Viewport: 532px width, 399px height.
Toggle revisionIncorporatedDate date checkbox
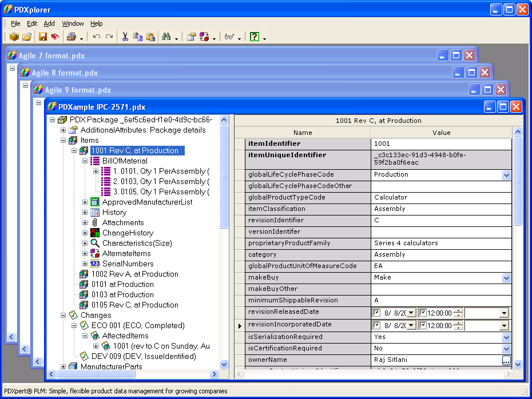376,325
